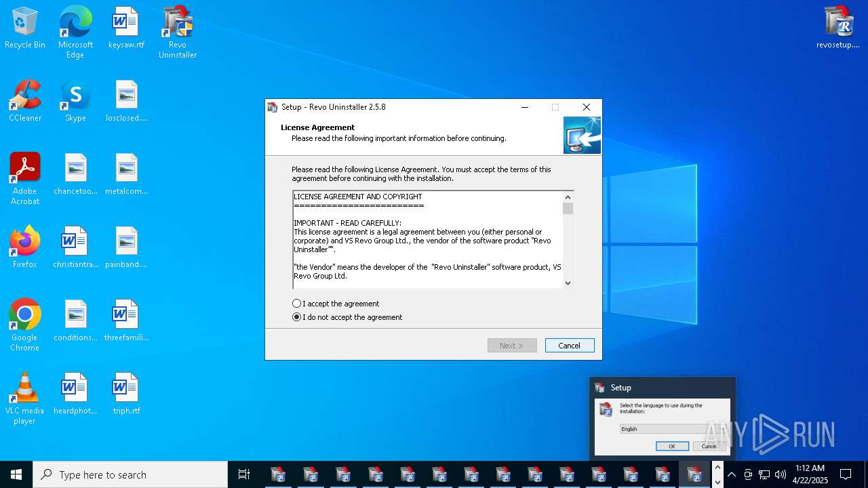Select 'I accept the agreement'
The image size is (868, 488).
pyautogui.click(x=336, y=304)
